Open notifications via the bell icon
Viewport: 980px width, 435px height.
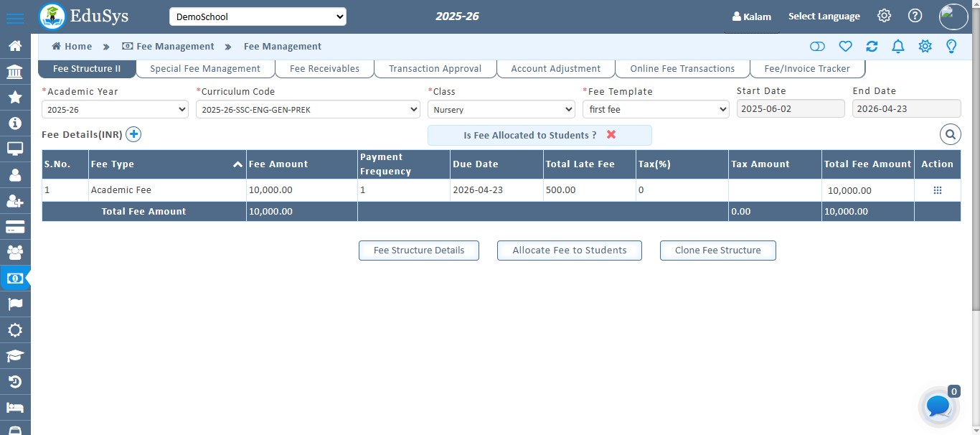tap(897, 46)
